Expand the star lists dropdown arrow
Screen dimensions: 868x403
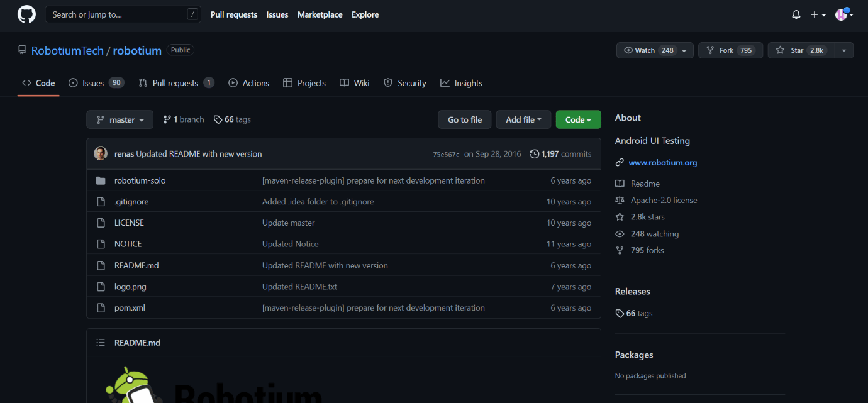843,50
